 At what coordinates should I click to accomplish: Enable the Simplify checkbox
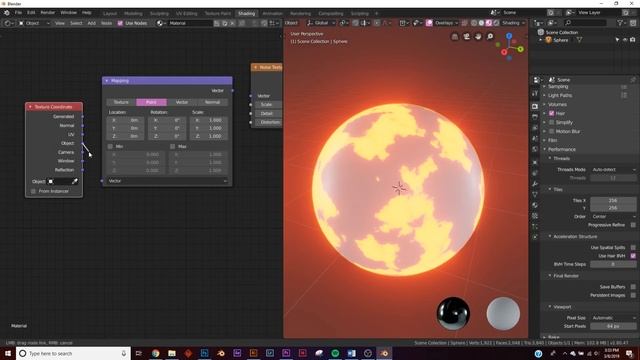click(x=552, y=122)
